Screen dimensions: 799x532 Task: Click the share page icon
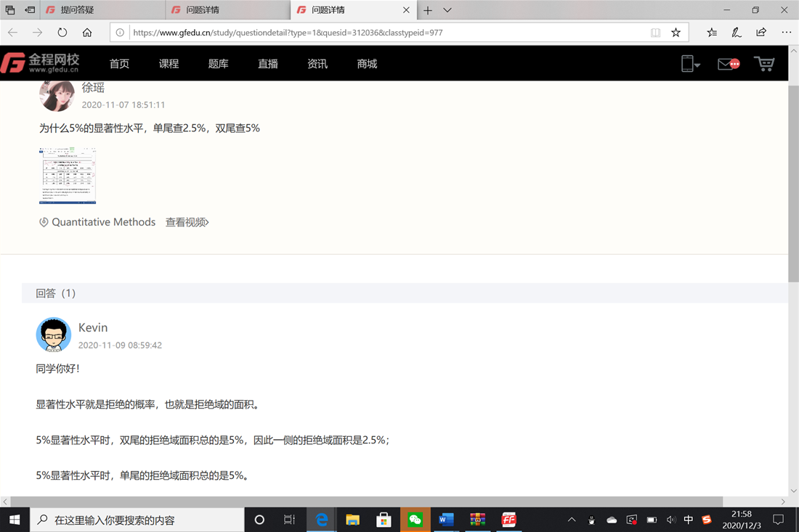click(761, 33)
